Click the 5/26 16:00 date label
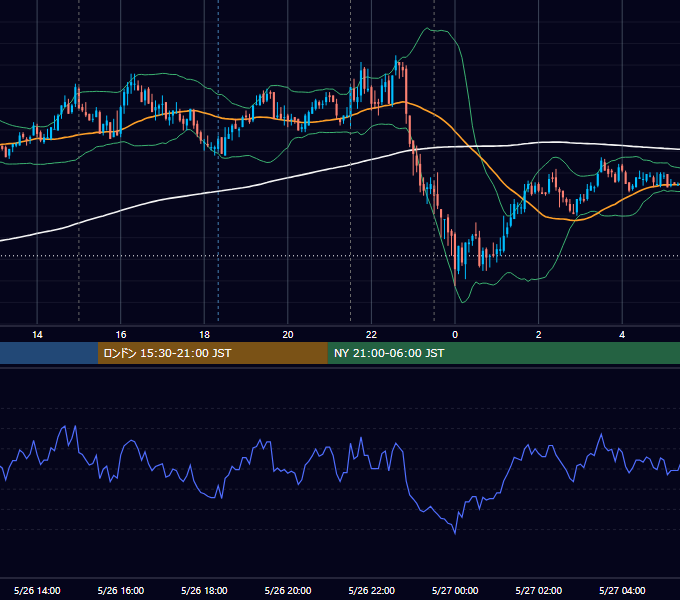This screenshot has height=600, width=680. point(121,590)
